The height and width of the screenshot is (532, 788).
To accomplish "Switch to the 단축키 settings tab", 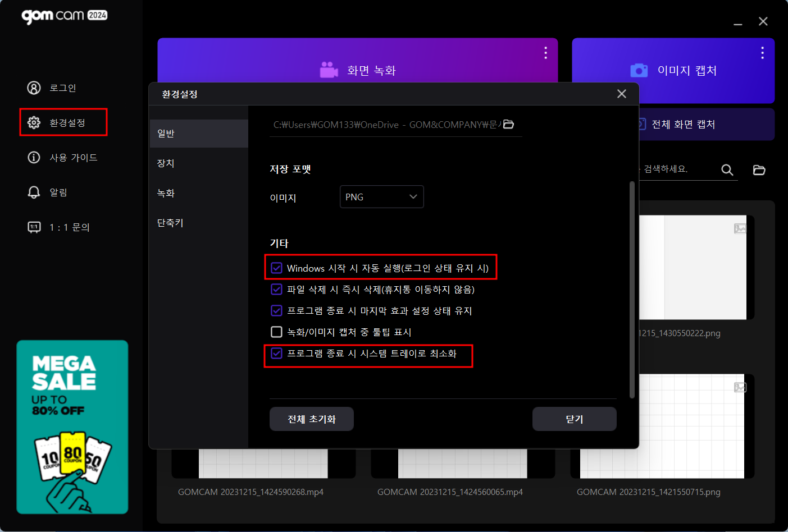I will [171, 223].
